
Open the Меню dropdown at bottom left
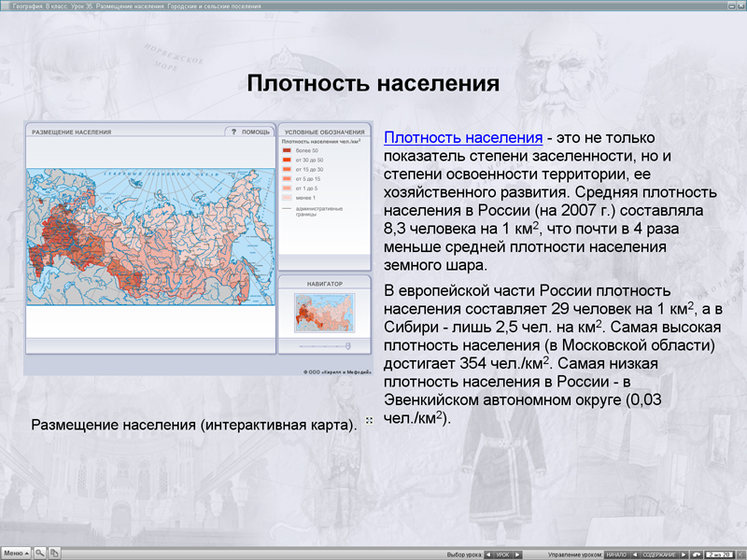[17, 552]
